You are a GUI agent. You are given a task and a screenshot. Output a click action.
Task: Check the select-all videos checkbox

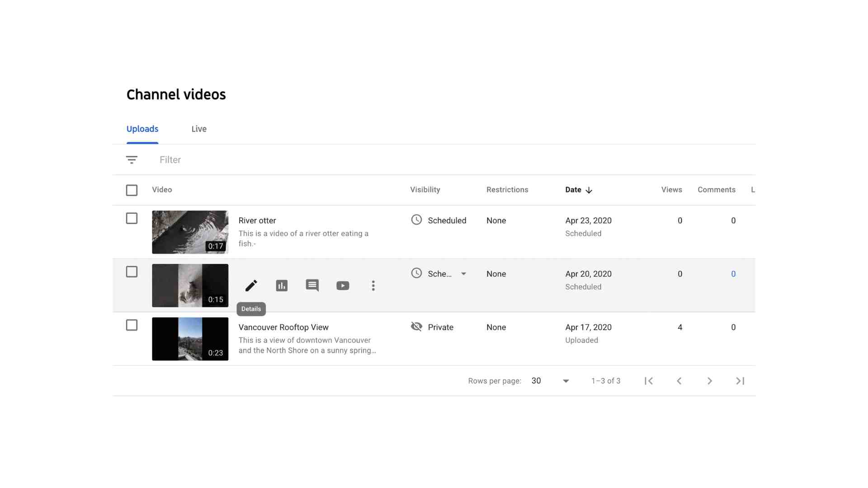[x=132, y=190]
